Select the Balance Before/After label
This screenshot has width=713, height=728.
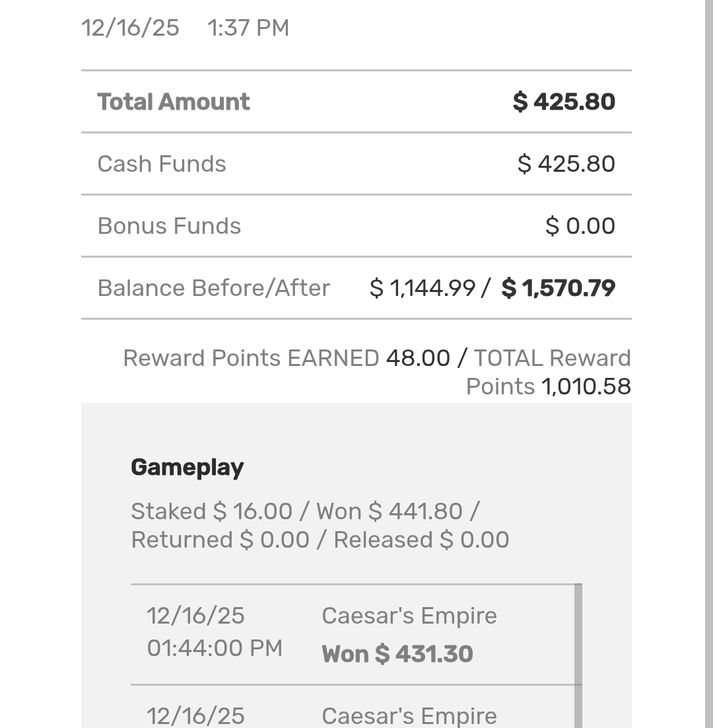(x=213, y=288)
